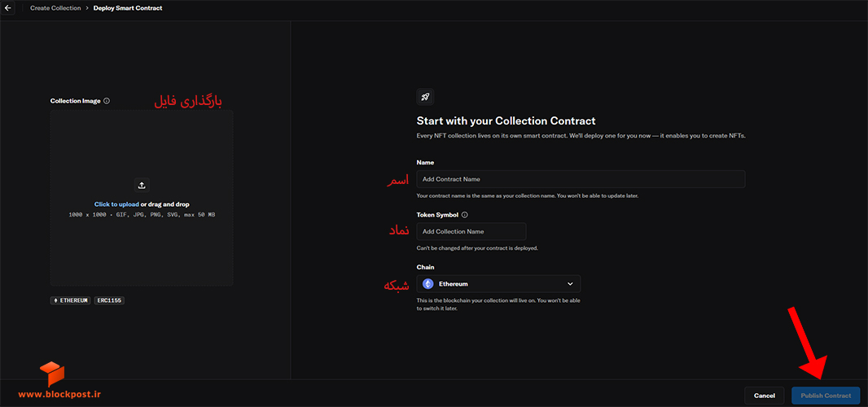Click the Token Symbol info icon
The image size is (868, 407).
[x=464, y=215]
